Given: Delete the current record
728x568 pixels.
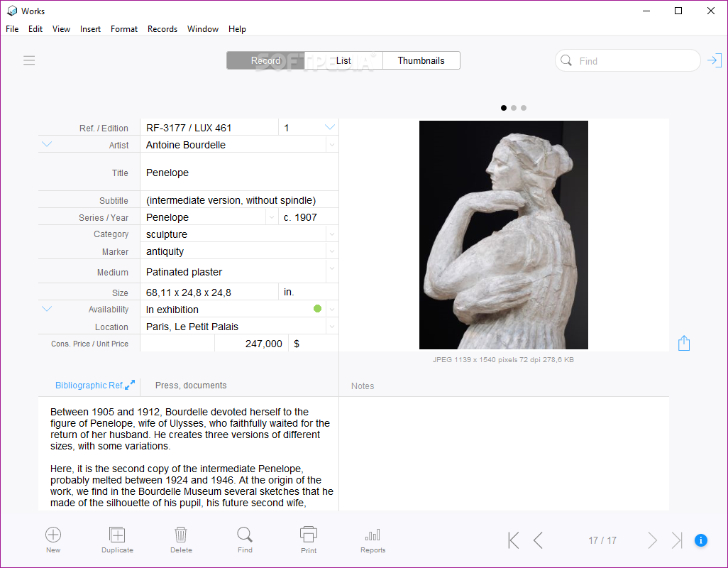Looking at the screenshot, I should pyautogui.click(x=181, y=540).
